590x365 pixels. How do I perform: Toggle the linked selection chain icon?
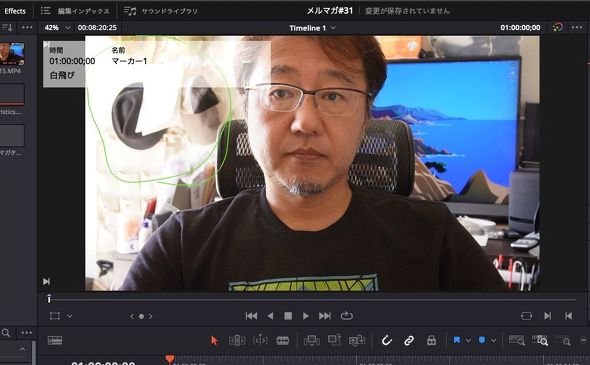pos(409,341)
